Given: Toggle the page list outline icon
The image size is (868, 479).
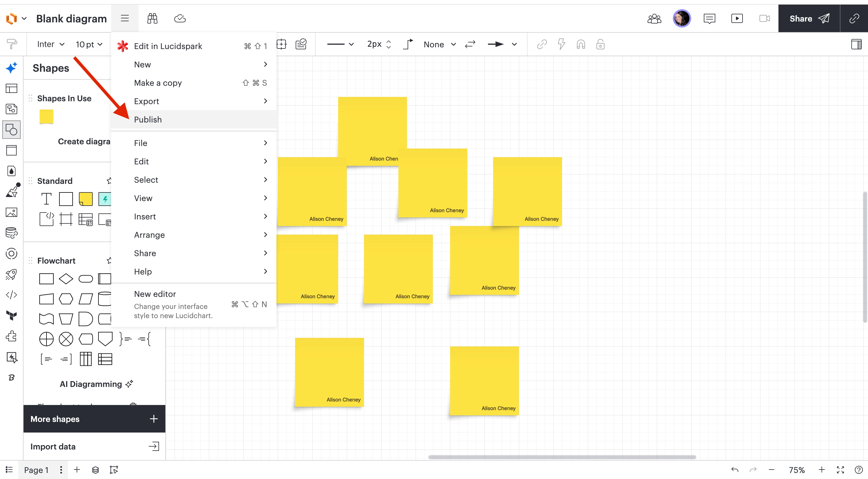Looking at the screenshot, I should click(9, 470).
